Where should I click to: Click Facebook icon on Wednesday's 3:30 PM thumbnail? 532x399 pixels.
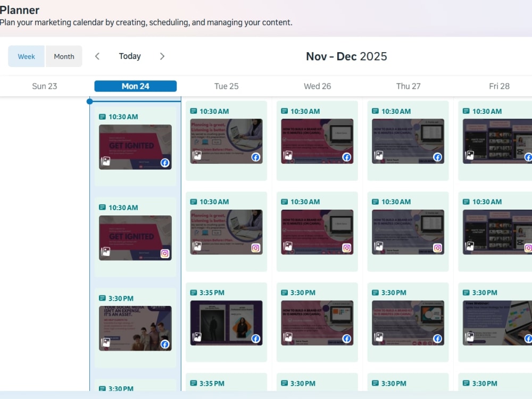click(347, 338)
